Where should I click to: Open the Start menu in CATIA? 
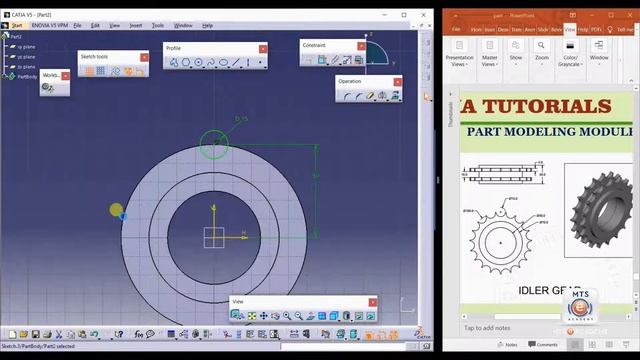(x=17, y=25)
